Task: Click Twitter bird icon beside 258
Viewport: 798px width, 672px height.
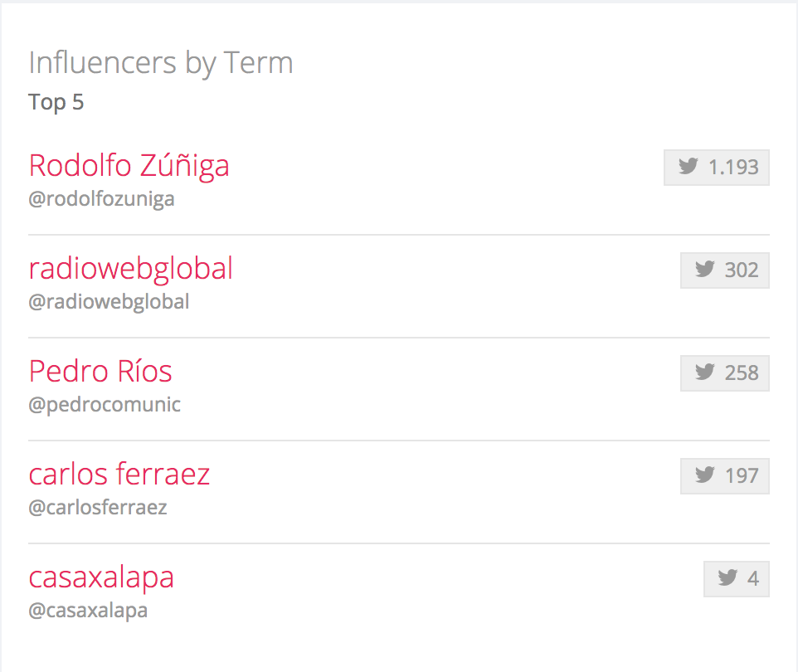Action: pos(704,373)
